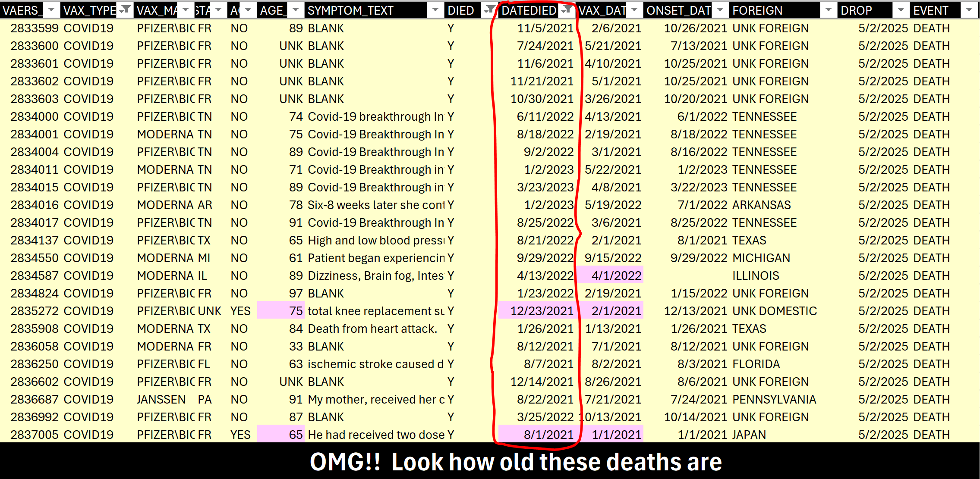The height and width of the screenshot is (479, 980).
Task: Click the DATEDIED filtered column button
Action: pos(567,10)
